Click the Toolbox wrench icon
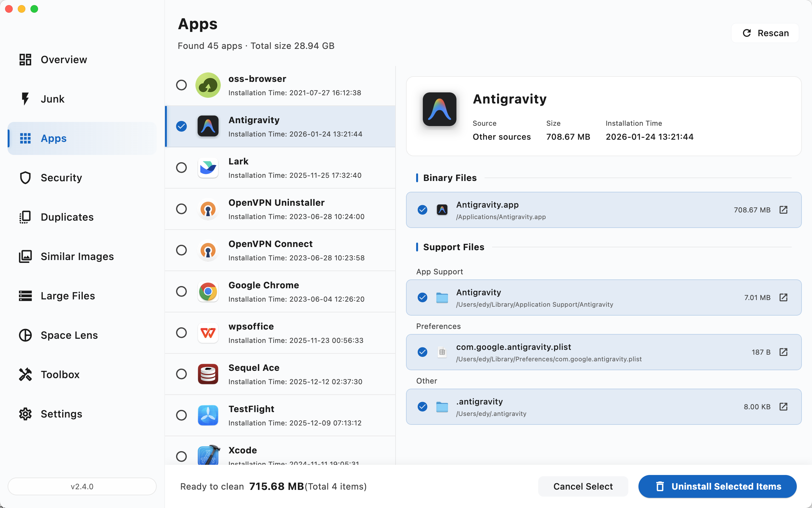The width and height of the screenshot is (812, 508). coord(25,374)
